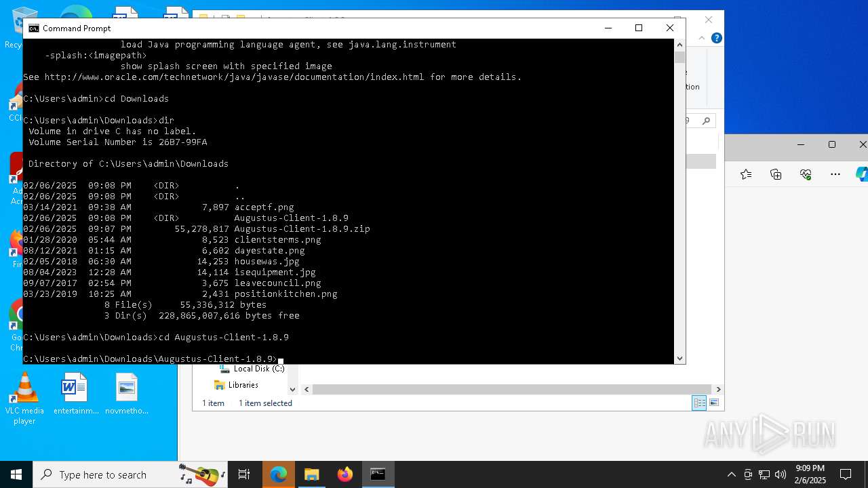Open the novmetho... image file on desktop
Screen dimensions: 868x488
127,394
